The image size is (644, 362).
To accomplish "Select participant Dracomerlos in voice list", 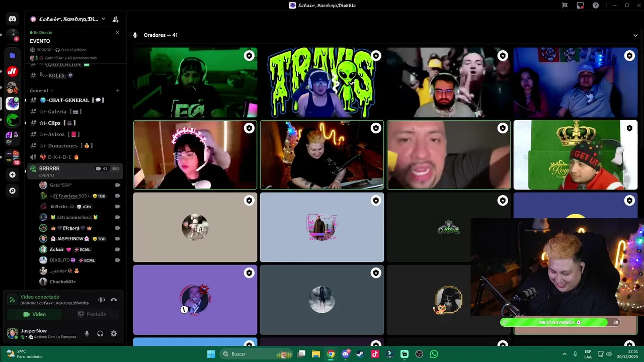I will tap(79, 217).
